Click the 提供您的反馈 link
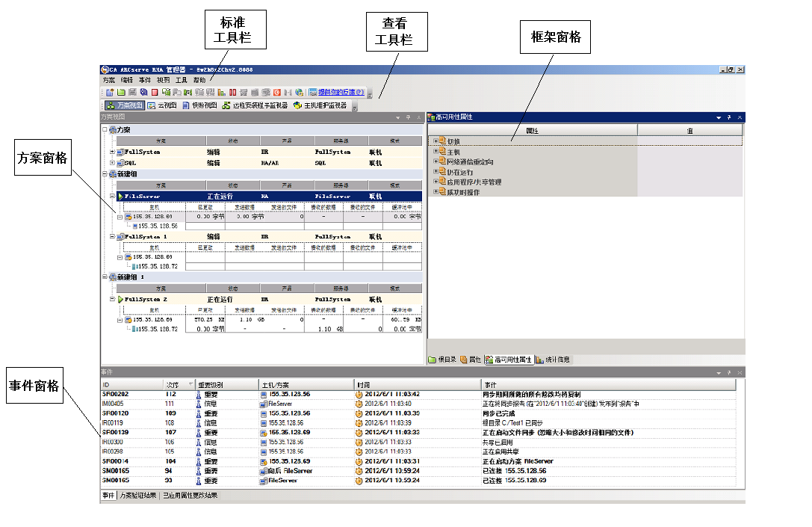 [x=341, y=93]
